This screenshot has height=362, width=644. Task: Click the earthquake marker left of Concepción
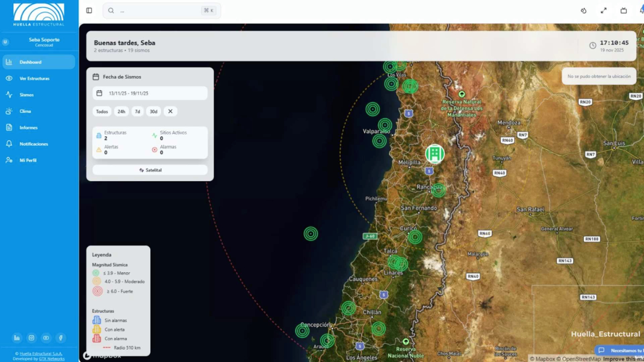pos(302,331)
